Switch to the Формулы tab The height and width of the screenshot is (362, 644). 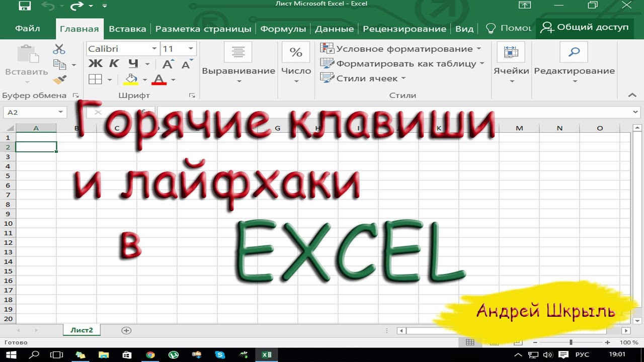(x=283, y=29)
